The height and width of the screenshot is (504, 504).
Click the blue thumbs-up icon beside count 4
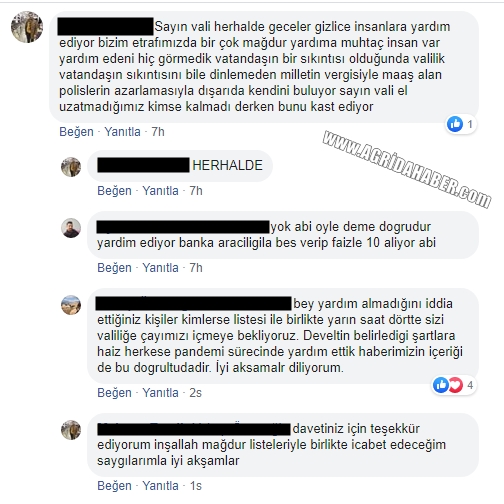point(441,385)
